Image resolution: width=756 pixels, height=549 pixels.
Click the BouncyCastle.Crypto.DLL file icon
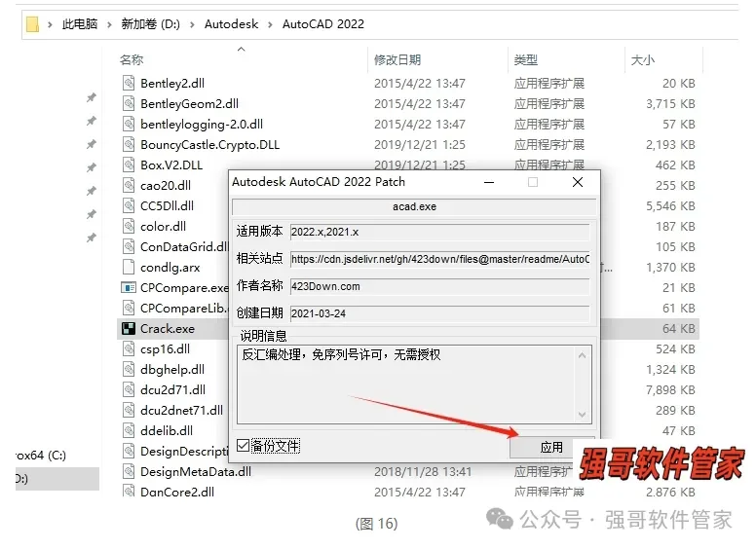click(129, 144)
